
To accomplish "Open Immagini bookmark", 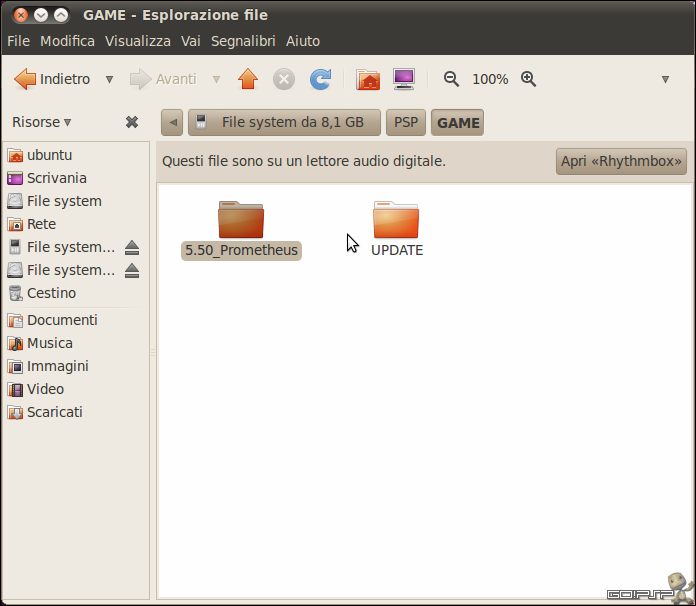I will point(58,367).
